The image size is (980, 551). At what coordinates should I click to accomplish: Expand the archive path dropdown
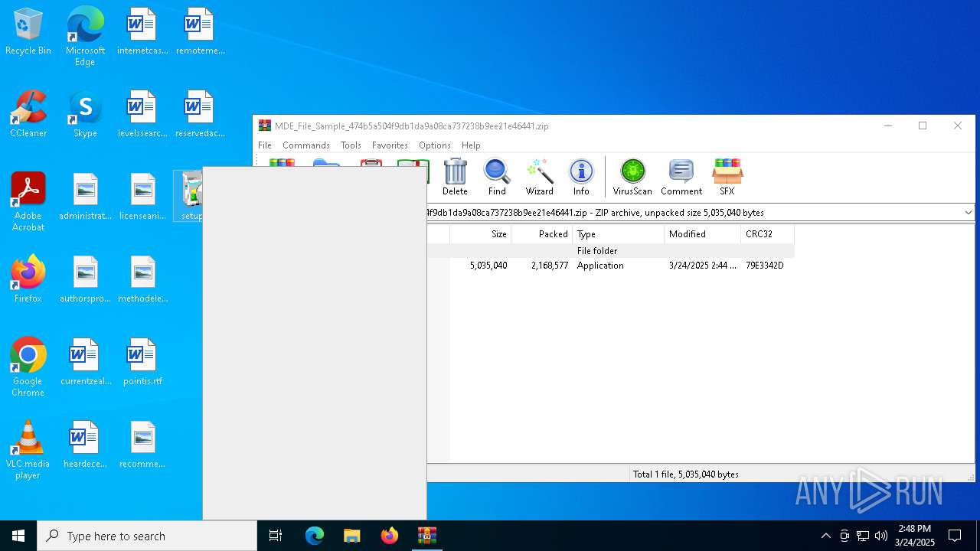pyautogui.click(x=968, y=213)
